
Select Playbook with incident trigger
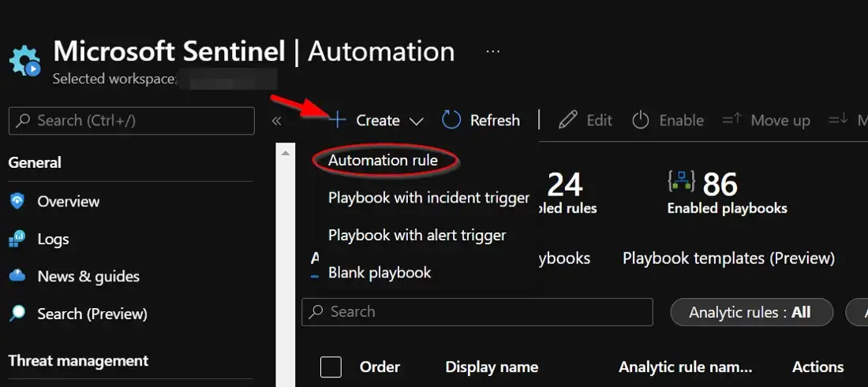coord(428,198)
